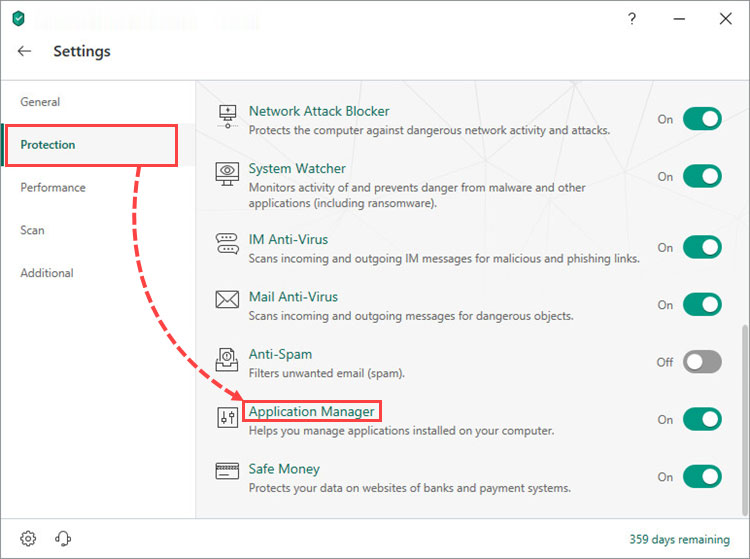
Task: Enable the Anti-Spam toggle
Action: point(702,362)
